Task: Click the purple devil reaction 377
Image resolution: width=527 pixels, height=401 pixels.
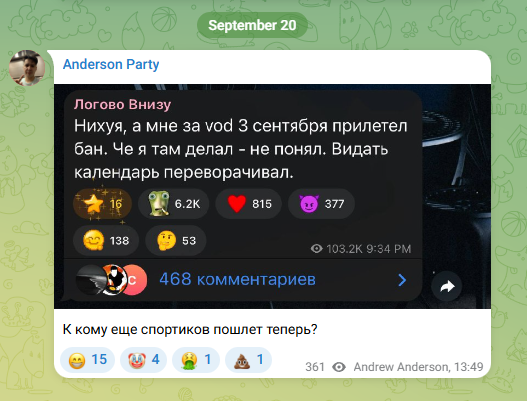Action: point(321,204)
